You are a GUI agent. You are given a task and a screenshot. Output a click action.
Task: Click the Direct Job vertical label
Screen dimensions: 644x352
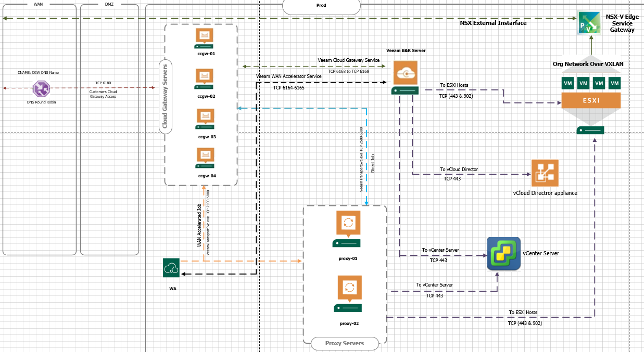(x=372, y=163)
